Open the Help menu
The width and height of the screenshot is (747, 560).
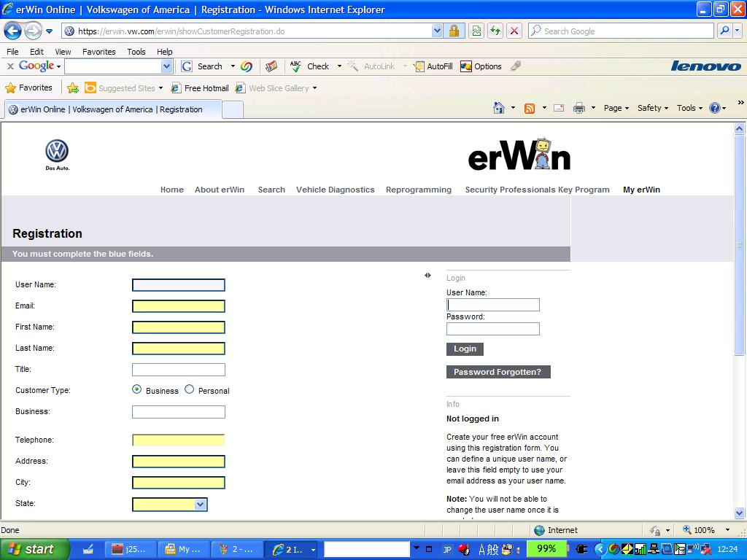click(164, 52)
